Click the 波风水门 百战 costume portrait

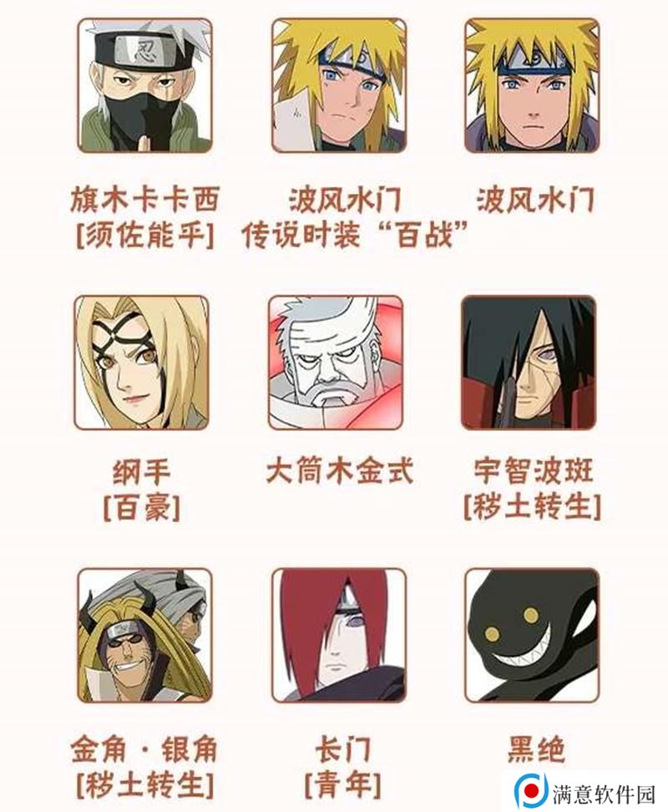[x=339, y=86]
